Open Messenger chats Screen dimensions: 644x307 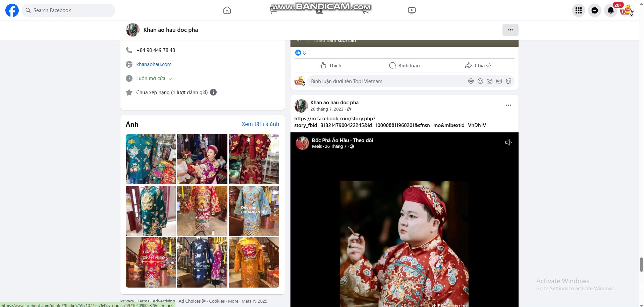(594, 10)
